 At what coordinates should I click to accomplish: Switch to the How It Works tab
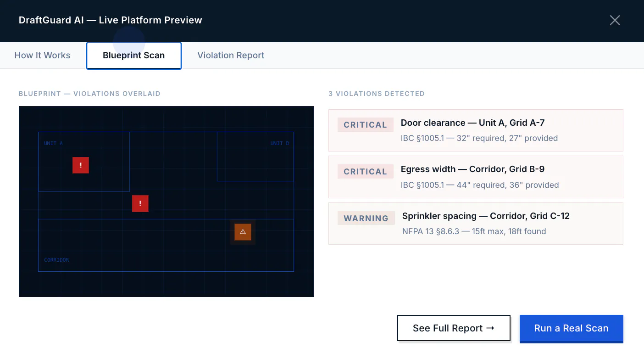pyautogui.click(x=42, y=56)
